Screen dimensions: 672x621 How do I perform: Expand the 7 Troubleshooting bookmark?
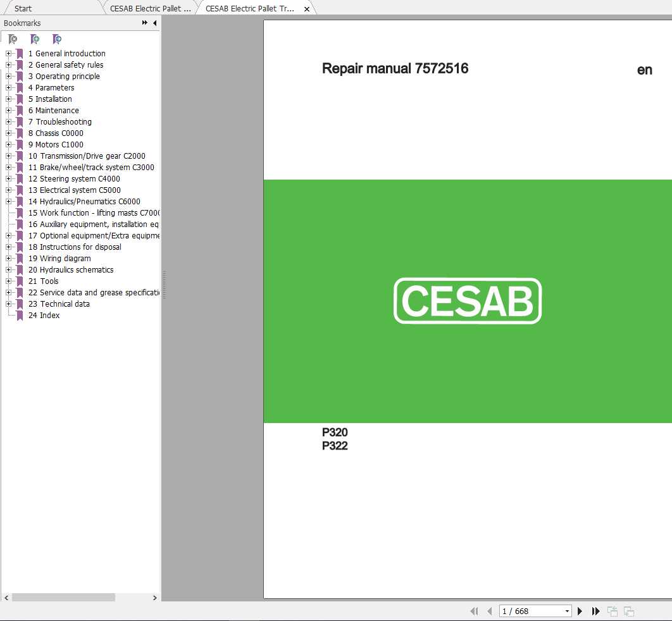pyautogui.click(x=9, y=121)
